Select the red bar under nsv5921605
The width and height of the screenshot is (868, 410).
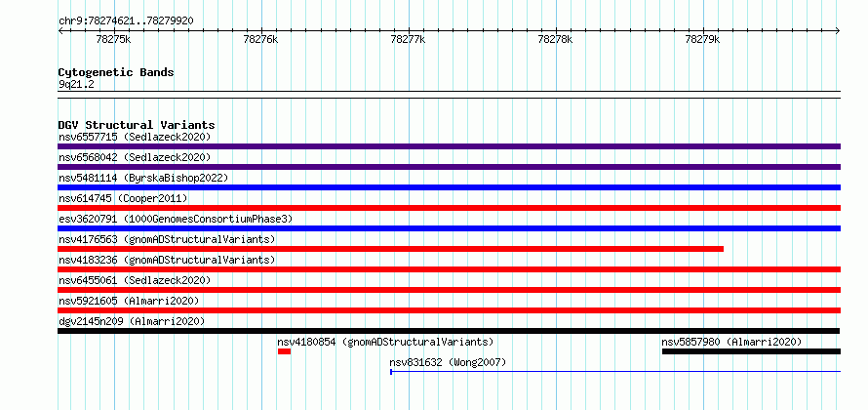(x=449, y=310)
